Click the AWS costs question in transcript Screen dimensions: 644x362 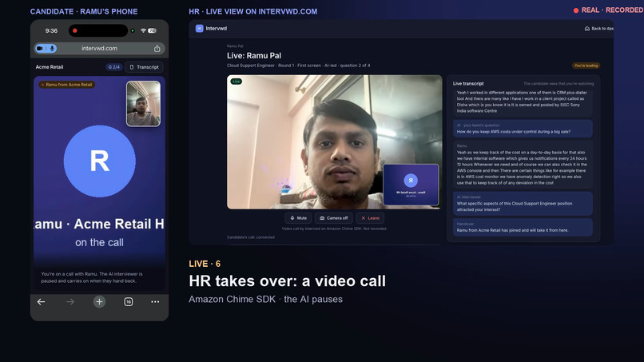click(x=523, y=129)
